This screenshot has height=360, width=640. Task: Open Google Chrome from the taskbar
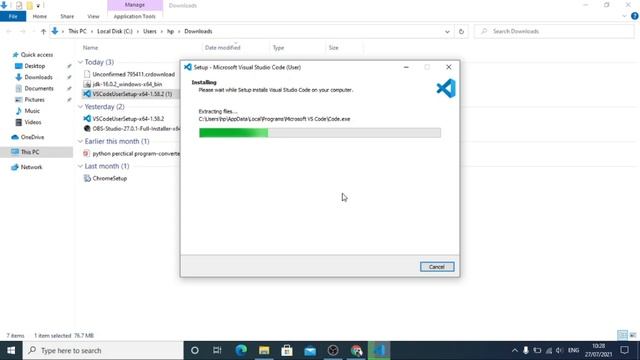356,350
